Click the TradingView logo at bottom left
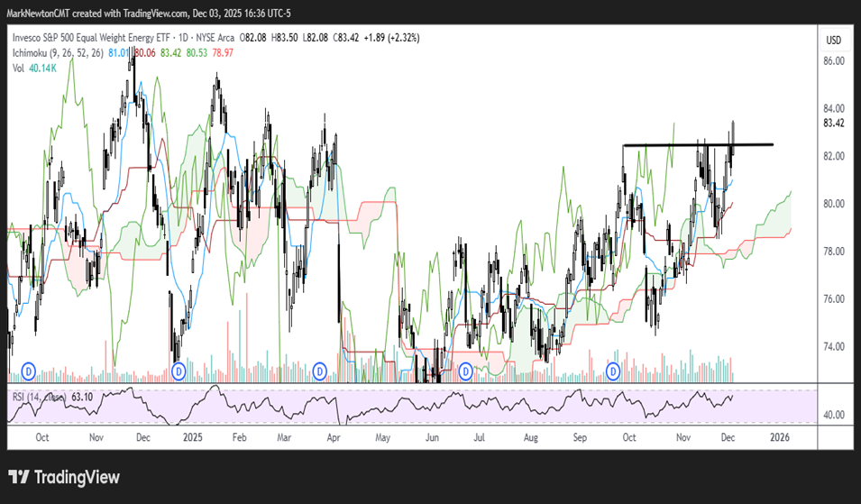The image size is (861, 504). click(63, 477)
